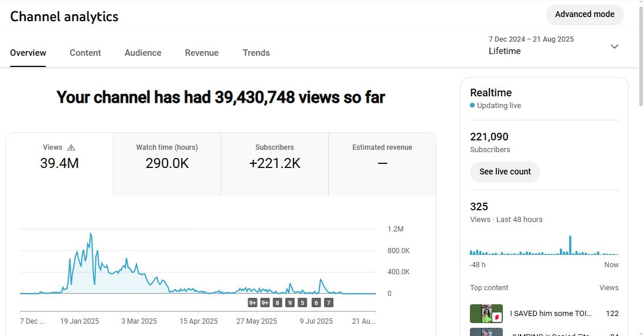Viewport: 644px width, 336px height.
Task: Click the 400.0K y-axis label
Action: pyautogui.click(x=398, y=272)
